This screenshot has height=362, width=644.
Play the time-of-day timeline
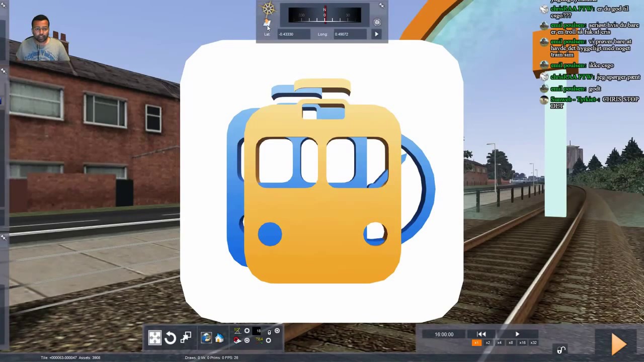(517, 334)
